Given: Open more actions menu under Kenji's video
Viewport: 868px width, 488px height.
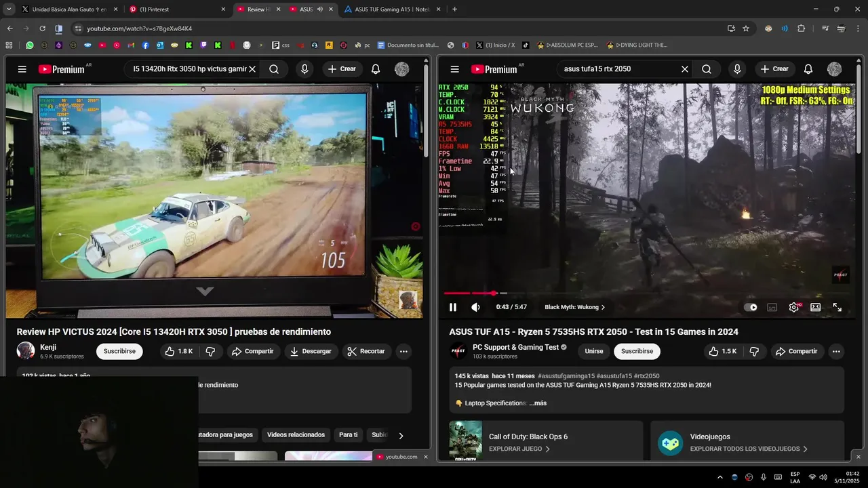Looking at the screenshot, I should click(403, 351).
